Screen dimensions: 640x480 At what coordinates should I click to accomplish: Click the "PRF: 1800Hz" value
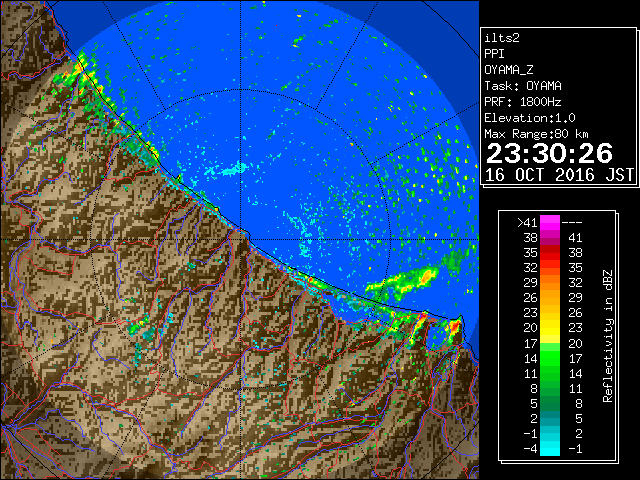point(523,102)
